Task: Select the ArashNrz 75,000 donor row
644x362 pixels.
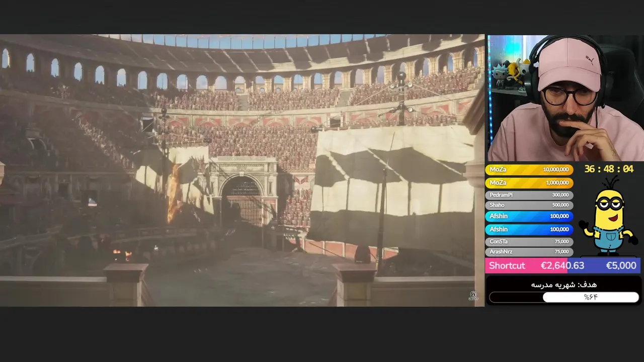Action: pyautogui.click(x=529, y=251)
